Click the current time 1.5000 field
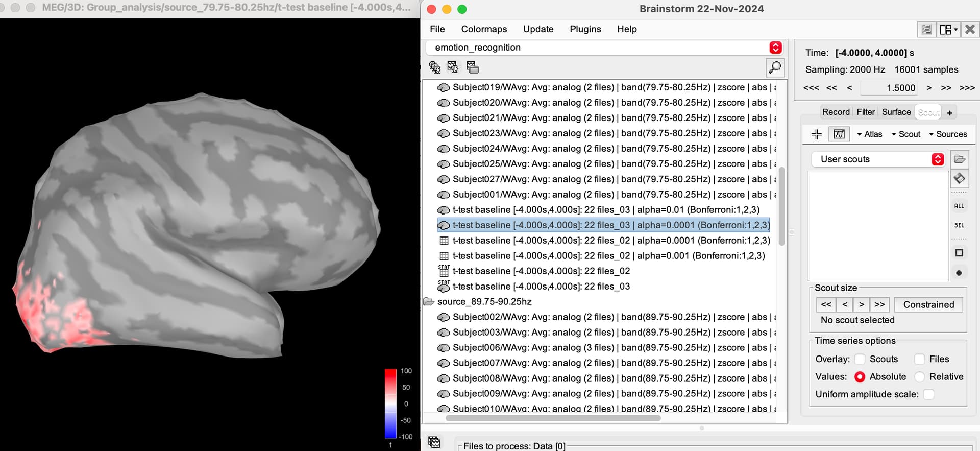The image size is (980, 451). pos(890,88)
